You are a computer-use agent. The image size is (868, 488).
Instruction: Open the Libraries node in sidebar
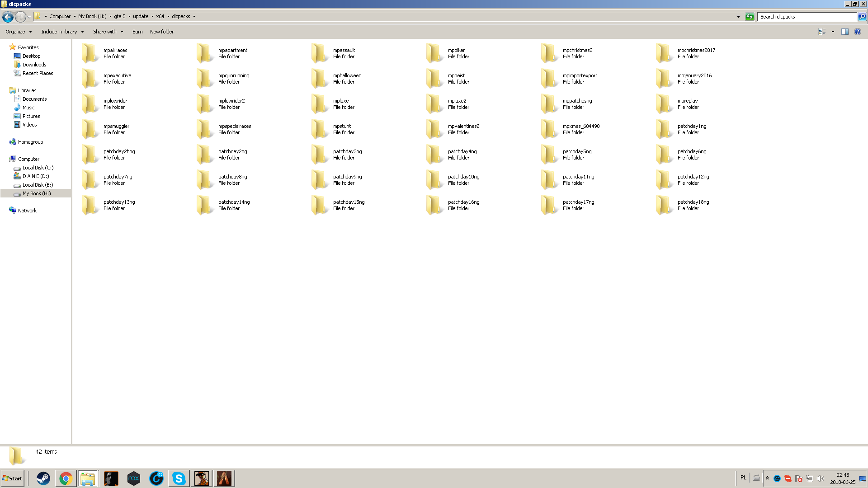coord(27,90)
